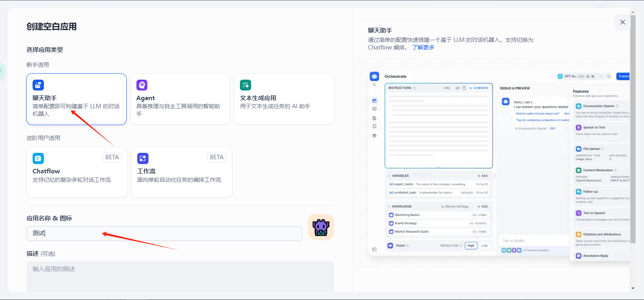Click the Publish button in the preview
The image size is (644, 300).
tap(623, 76)
